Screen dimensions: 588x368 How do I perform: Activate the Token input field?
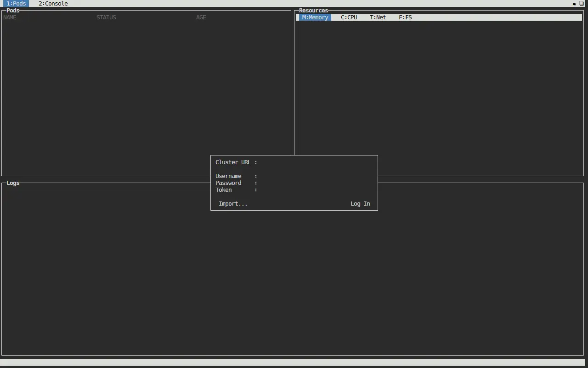coord(317,190)
